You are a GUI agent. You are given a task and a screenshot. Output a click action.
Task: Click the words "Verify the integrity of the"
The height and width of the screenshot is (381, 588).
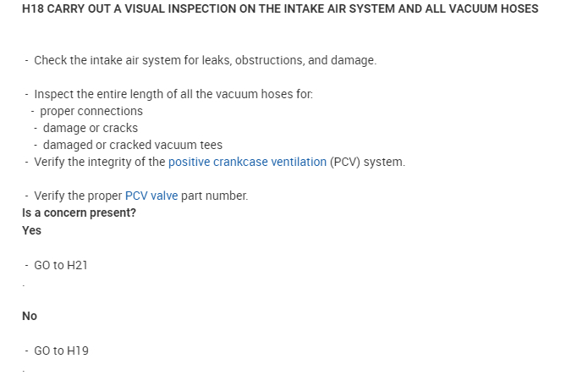99,162
